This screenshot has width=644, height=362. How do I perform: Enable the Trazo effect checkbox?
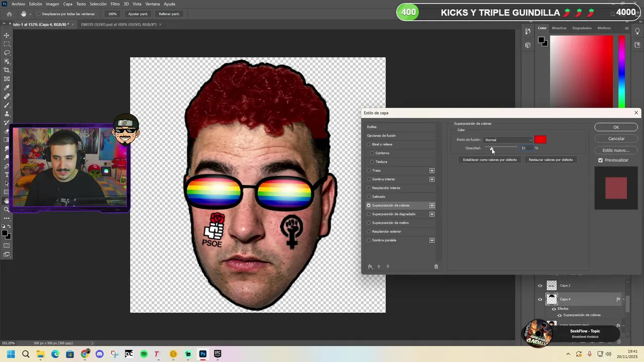coord(369,170)
